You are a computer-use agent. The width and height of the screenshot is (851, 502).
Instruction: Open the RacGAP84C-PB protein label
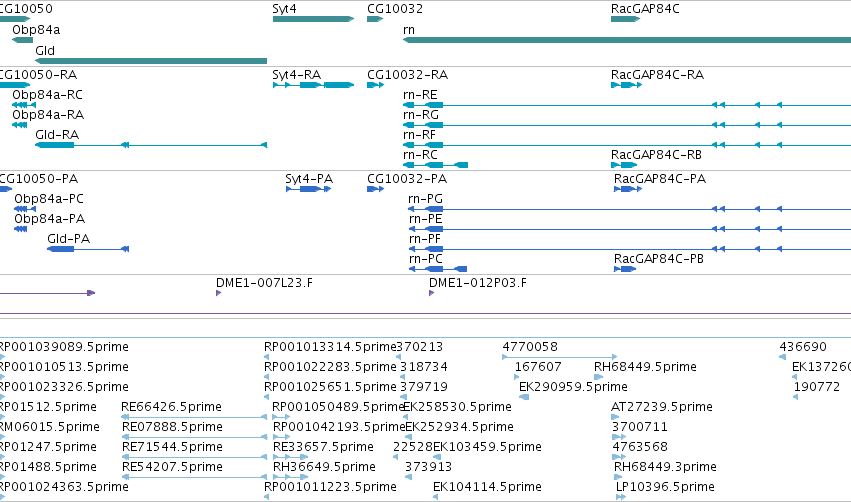pos(659,259)
